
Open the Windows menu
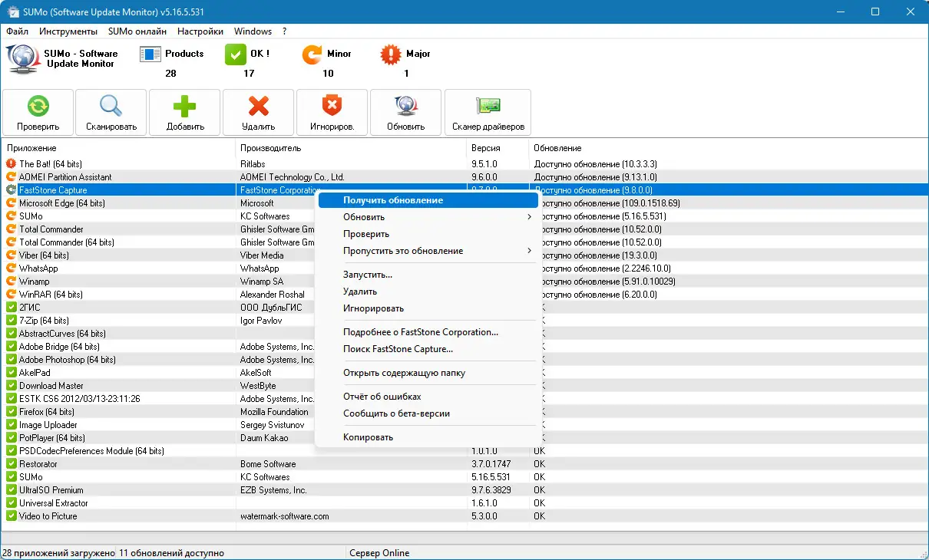coord(253,31)
